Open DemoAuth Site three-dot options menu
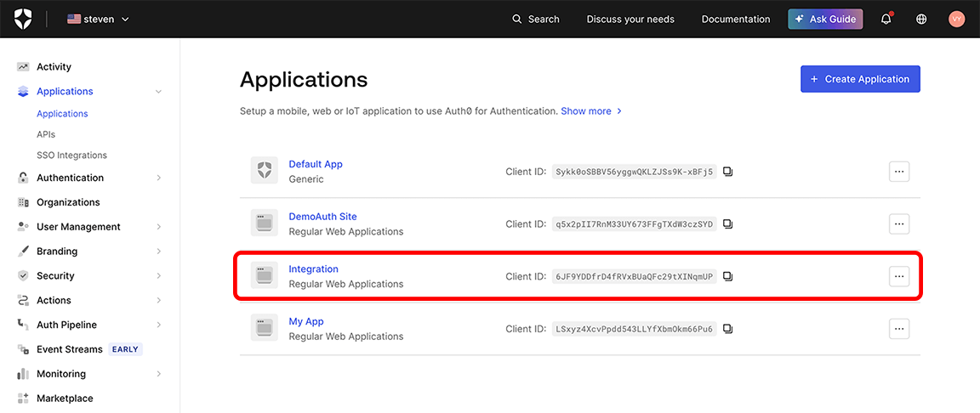 (899, 224)
